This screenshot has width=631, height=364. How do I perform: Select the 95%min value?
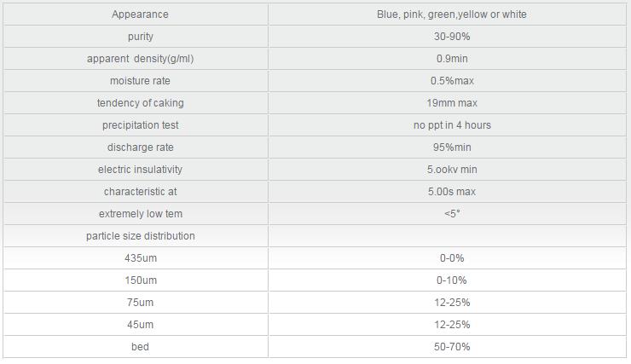(452, 147)
